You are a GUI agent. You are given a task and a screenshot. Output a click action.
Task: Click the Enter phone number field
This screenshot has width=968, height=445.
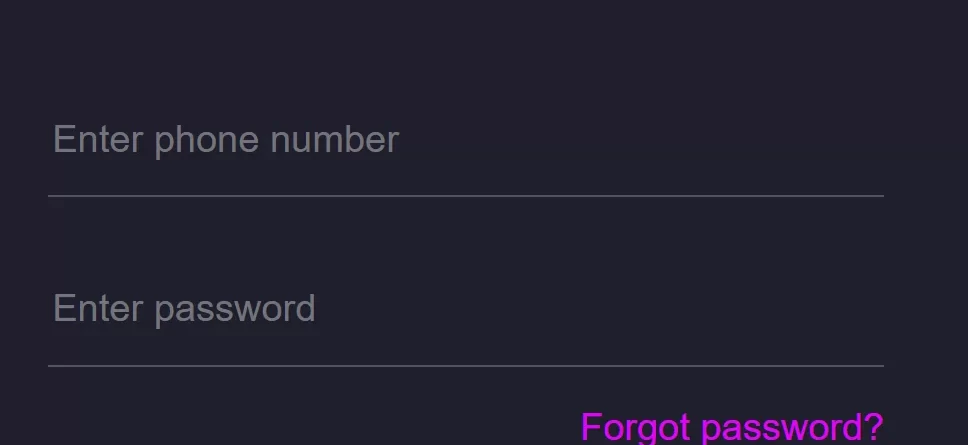(x=465, y=141)
